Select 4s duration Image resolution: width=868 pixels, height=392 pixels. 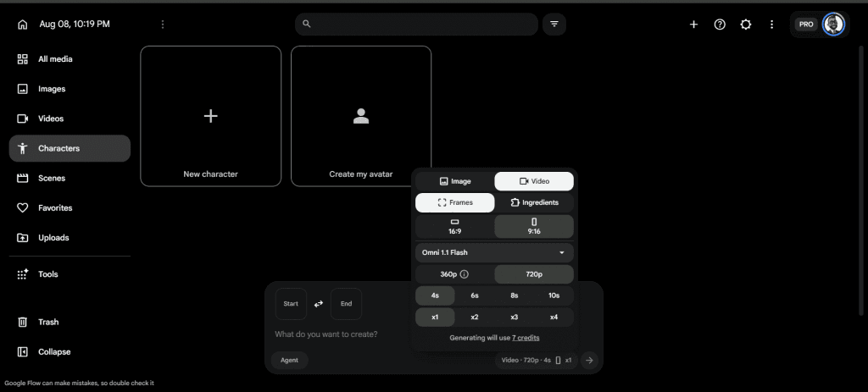[435, 295]
